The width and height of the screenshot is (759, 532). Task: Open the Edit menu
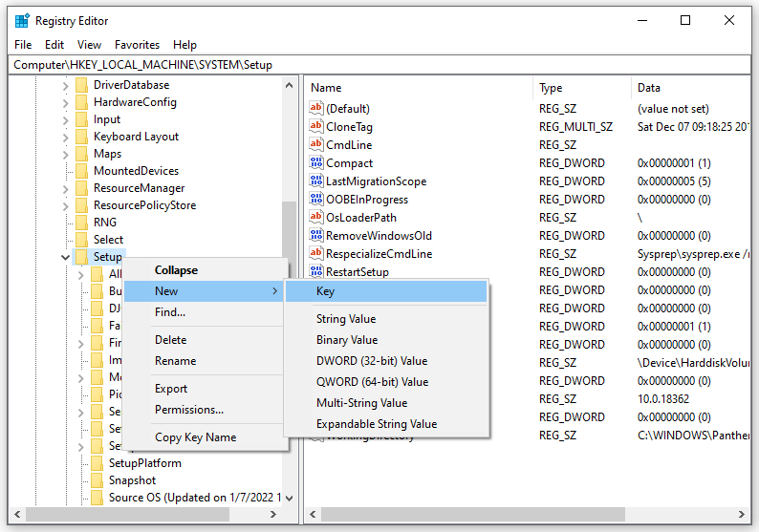[x=54, y=45]
